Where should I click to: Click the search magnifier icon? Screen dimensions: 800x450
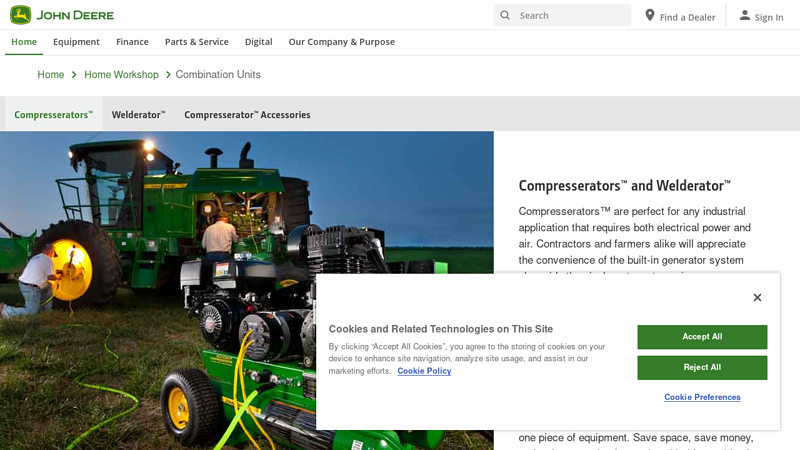point(505,15)
